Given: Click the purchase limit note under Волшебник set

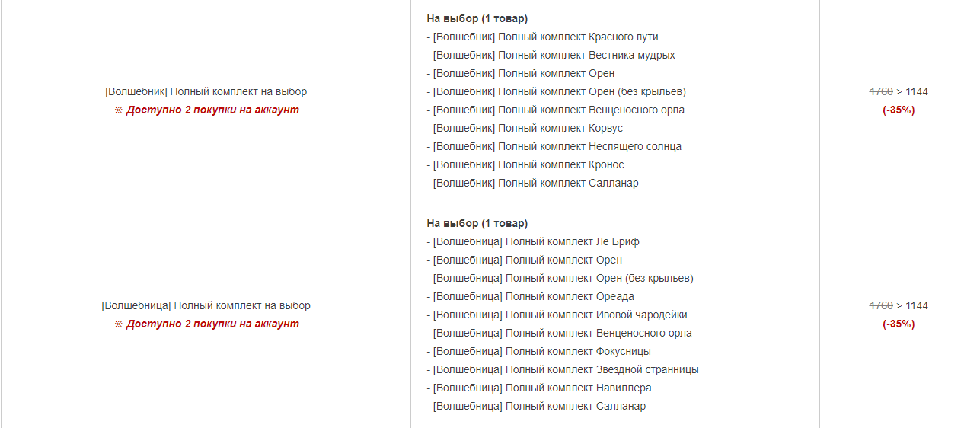Looking at the screenshot, I should (x=206, y=110).
